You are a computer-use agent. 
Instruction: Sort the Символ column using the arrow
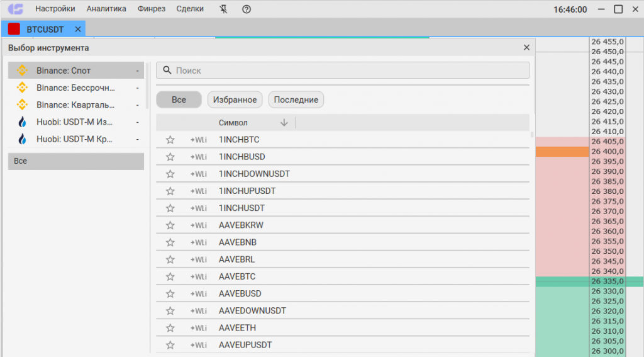(x=284, y=123)
